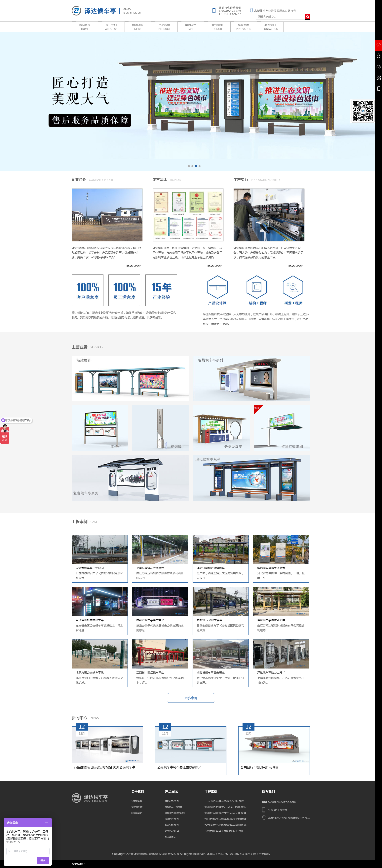Screen dimensions: 382x868
Task: Click the footer 泽达候车亭 logo
Action: [90, 798]
